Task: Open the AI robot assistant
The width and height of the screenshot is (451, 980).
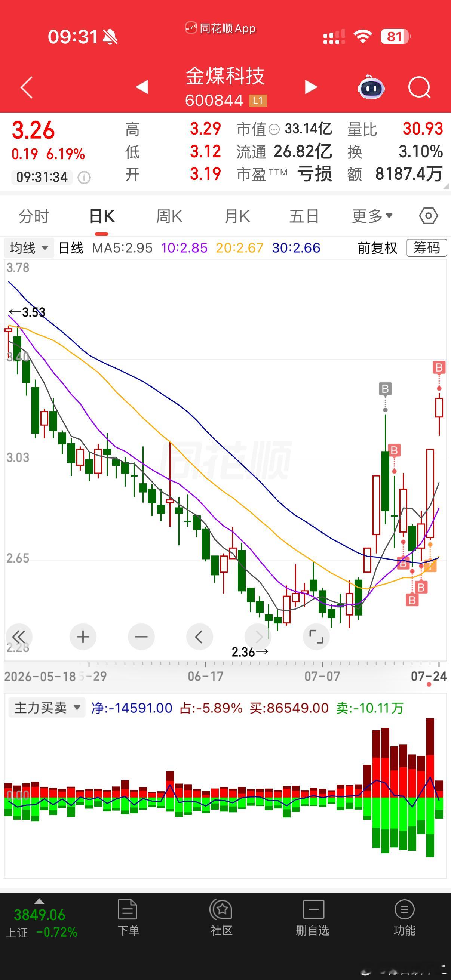Action: coord(371,87)
